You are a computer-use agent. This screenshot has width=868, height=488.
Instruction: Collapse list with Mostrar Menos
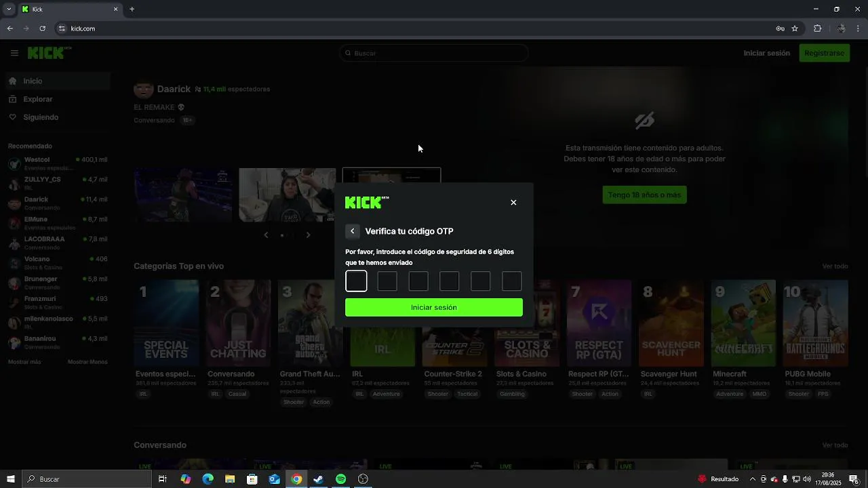point(87,362)
